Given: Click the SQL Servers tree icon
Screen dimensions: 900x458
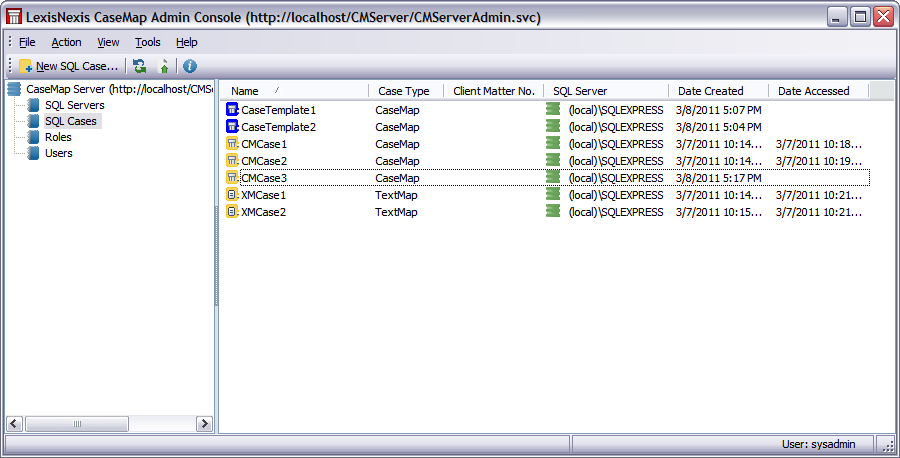Looking at the screenshot, I should (x=33, y=105).
